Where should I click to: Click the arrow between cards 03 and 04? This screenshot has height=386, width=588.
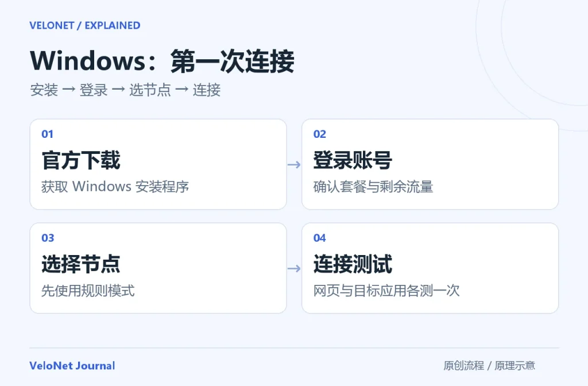[x=294, y=269]
